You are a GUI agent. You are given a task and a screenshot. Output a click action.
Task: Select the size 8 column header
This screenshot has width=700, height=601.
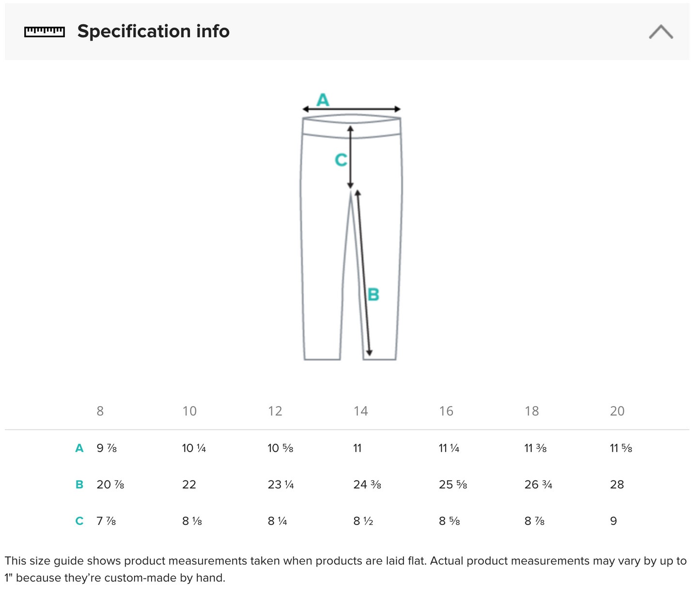pos(100,411)
